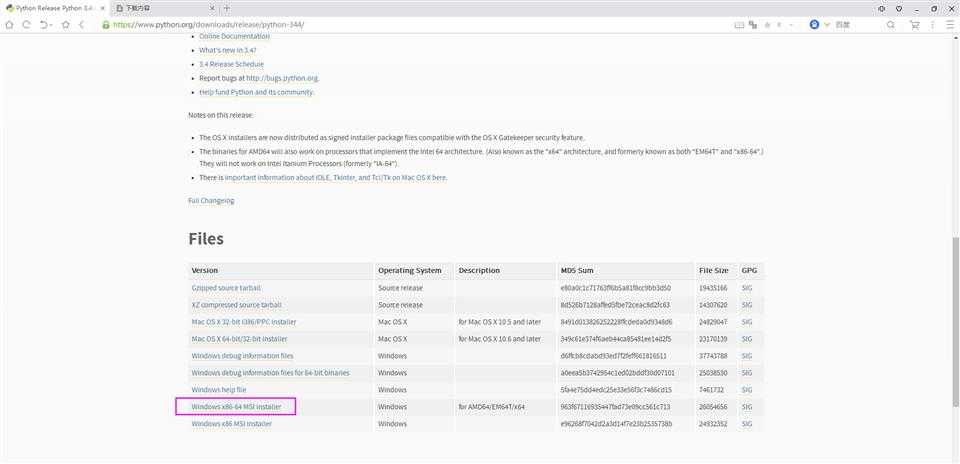The width and height of the screenshot is (960, 464).
Task: Open dropdown arrow beside undo-close icon
Action: 51,25
